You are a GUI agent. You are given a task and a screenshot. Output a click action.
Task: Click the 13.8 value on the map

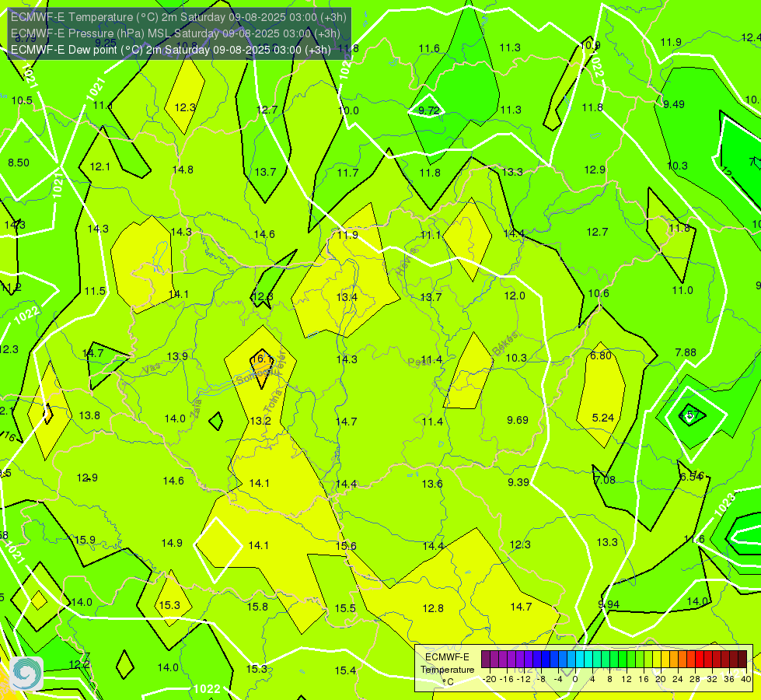tap(89, 415)
